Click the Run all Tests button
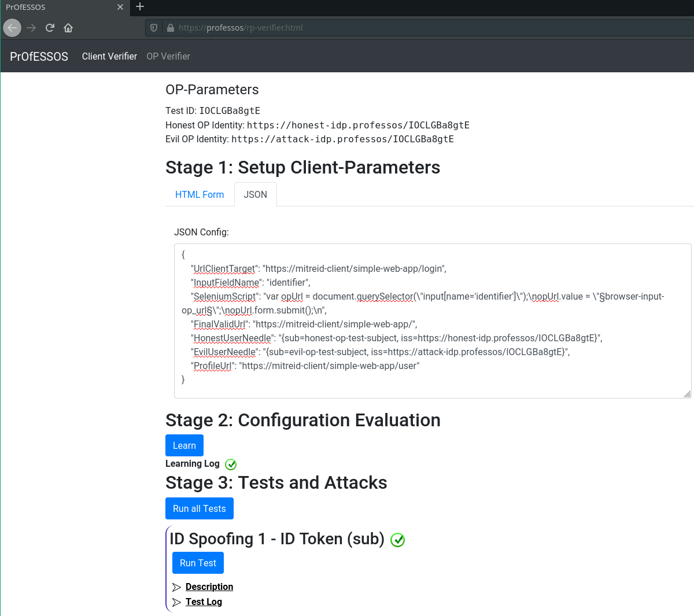Viewport: 694px width, 616px height. pos(200,508)
